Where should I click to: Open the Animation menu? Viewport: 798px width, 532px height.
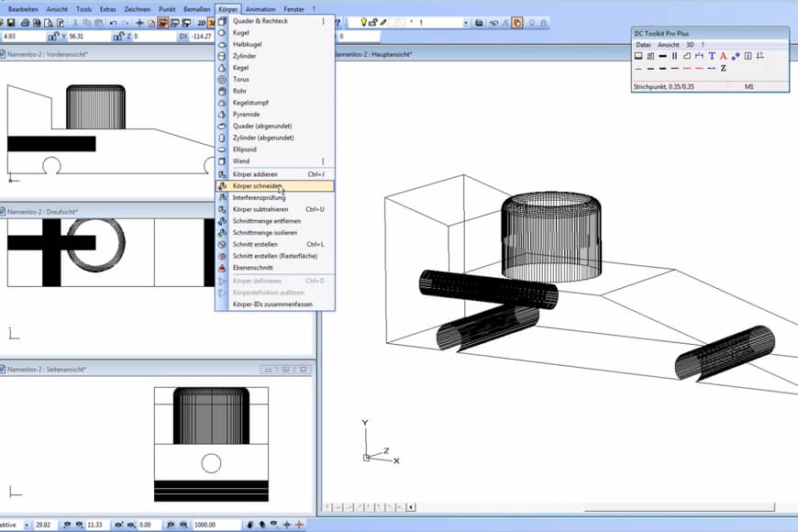click(260, 9)
